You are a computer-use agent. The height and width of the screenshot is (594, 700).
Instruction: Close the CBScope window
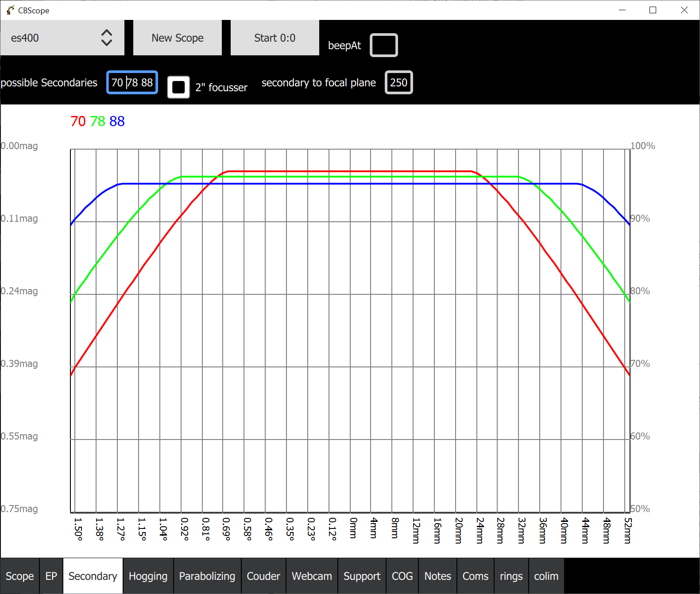[x=684, y=10]
